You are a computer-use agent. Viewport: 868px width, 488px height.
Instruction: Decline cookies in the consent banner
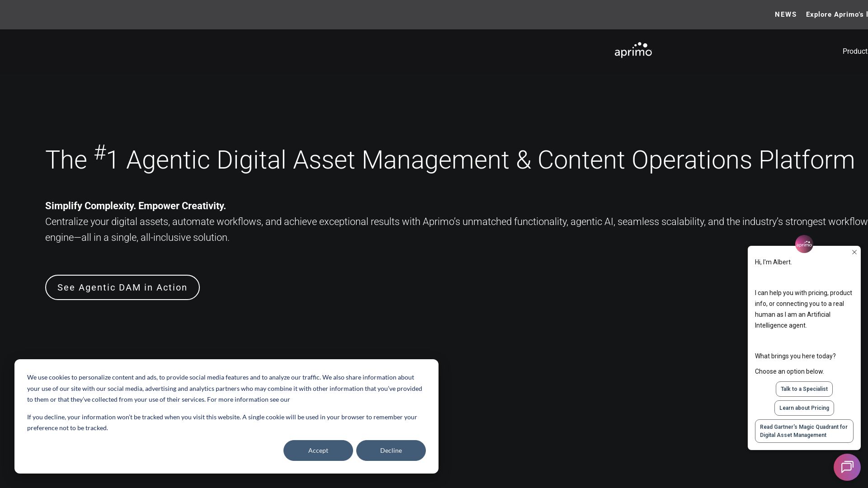pos(391,450)
